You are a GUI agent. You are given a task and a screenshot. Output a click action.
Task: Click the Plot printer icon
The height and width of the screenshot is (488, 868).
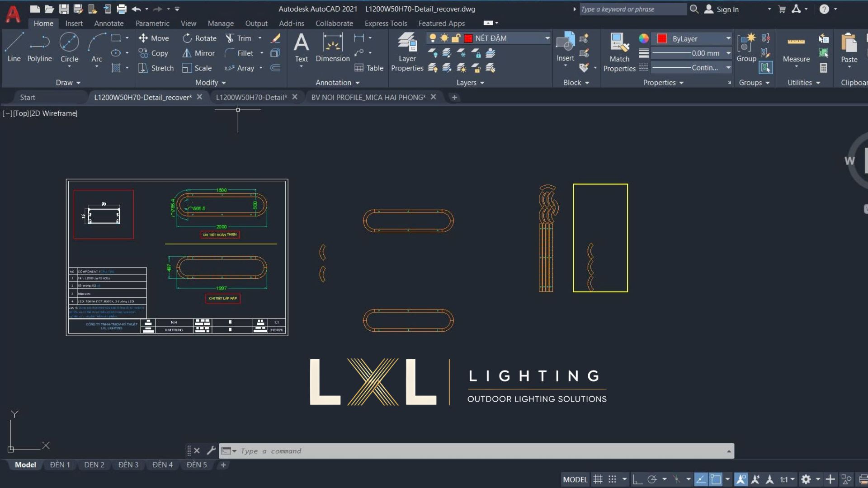(x=122, y=9)
